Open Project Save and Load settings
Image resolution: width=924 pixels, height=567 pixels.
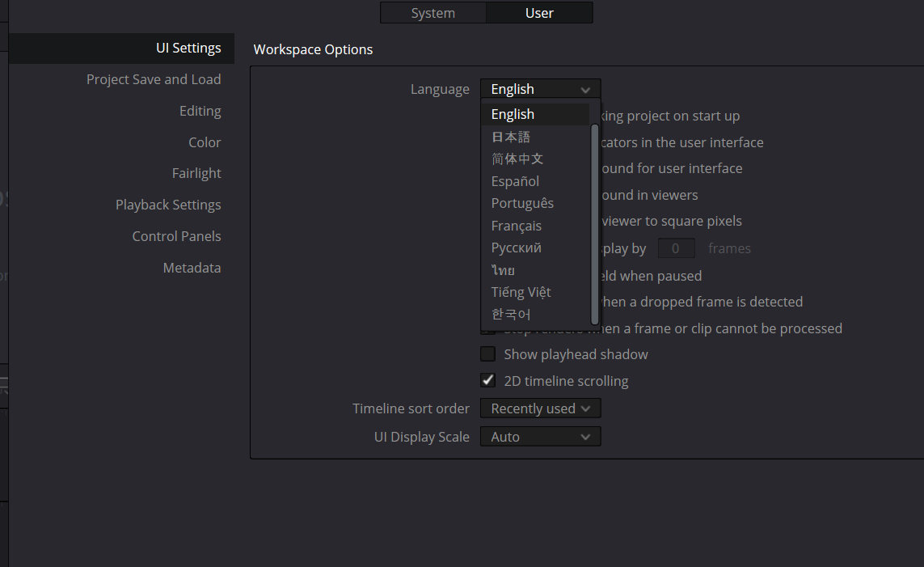point(154,79)
